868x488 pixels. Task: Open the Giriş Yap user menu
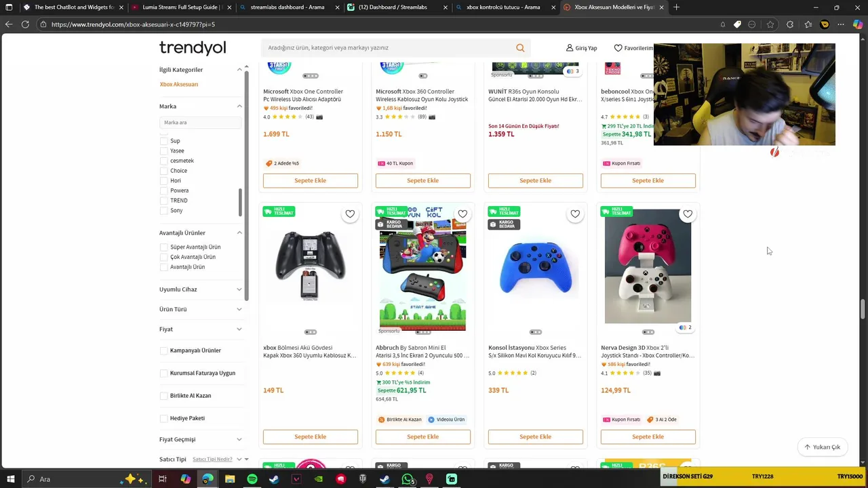(x=582, y=48)
